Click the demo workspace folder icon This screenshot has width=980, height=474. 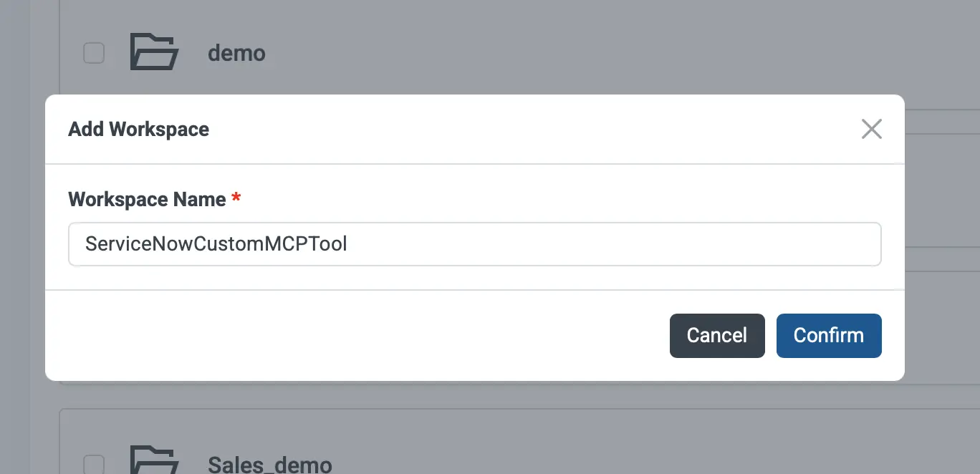coord(154,52)
